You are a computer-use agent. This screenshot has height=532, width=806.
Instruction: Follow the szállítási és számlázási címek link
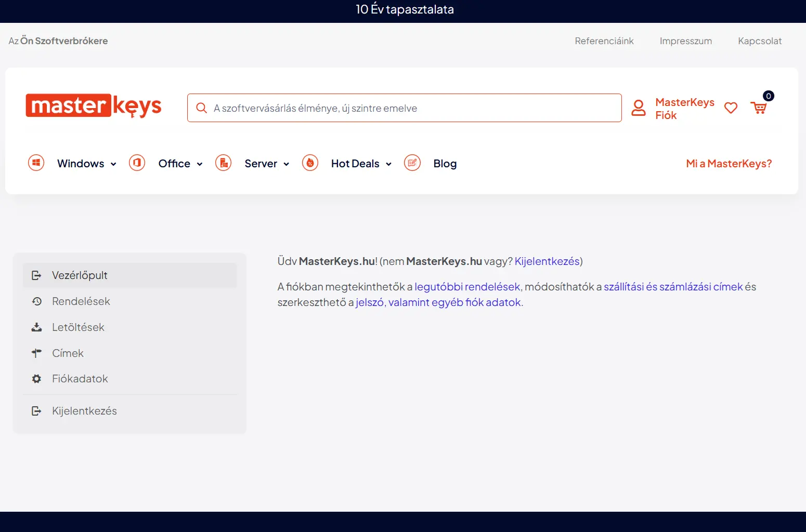pyautogui.click(x=673, y=287)
